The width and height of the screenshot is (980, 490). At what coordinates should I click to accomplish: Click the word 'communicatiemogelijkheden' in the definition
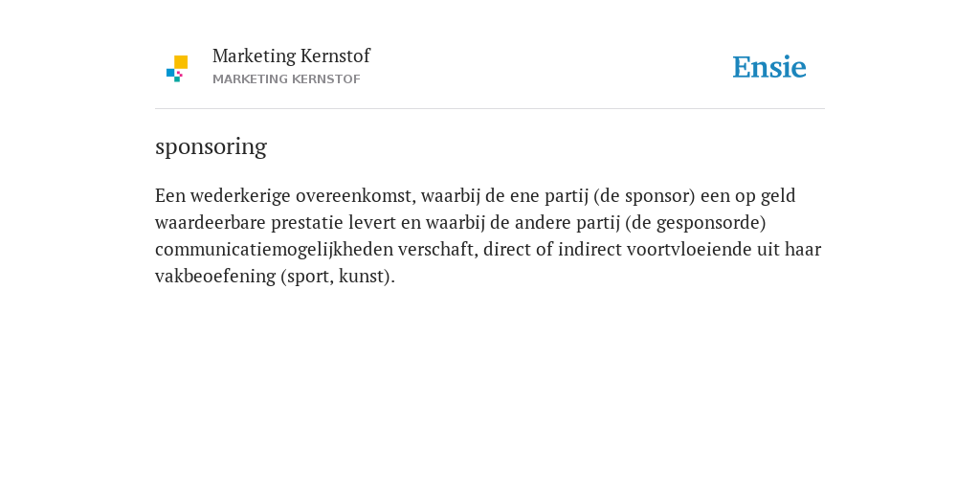[274, 250]
